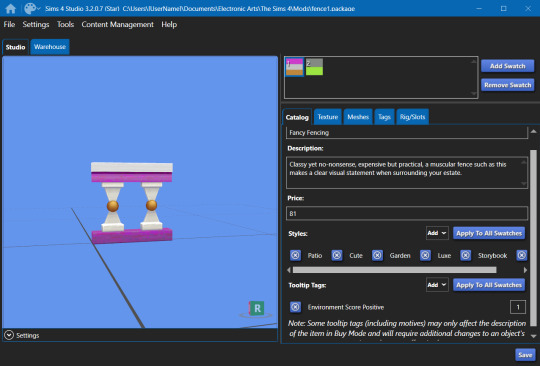The height and width of the screenshot is (366, 540).
Task: Click the Save button
Action: point(525,355)
